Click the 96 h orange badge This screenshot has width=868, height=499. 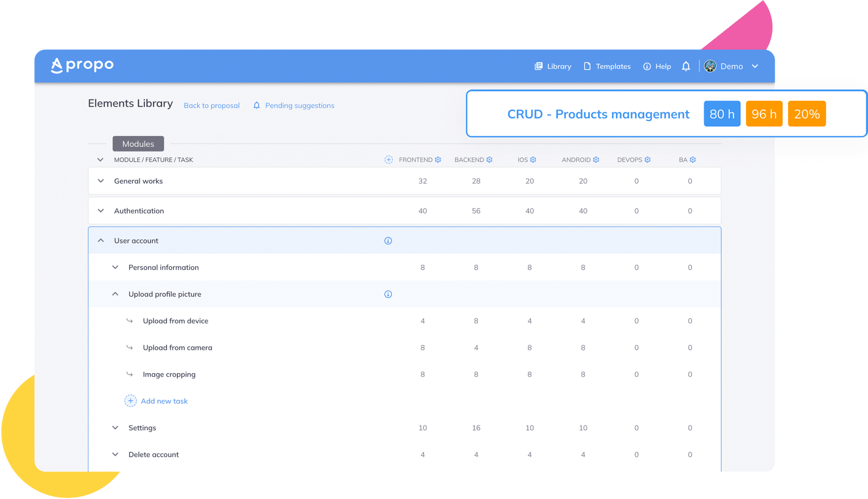pos(764,114)
